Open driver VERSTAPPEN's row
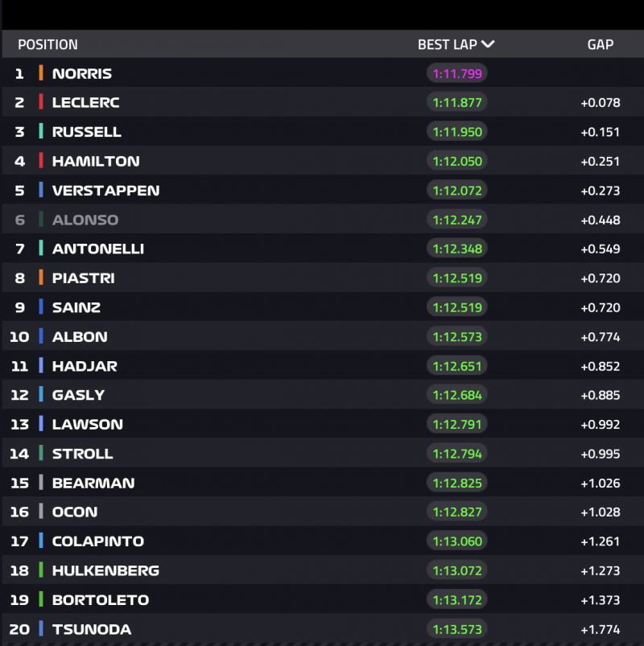Image resolution: width=644 pixels, height=646 pixels. click(105, 191)
